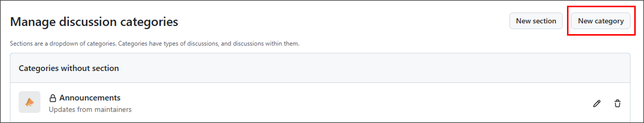The height and width of the screenshot is (123, 644).
Task: Click the 'Updates from maintainers' description
Action: 90,109
